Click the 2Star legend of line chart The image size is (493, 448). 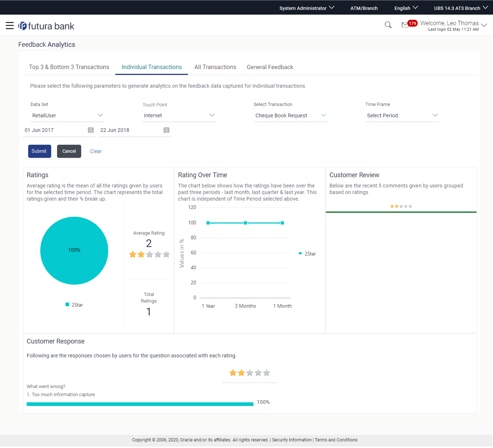point(307,254)
